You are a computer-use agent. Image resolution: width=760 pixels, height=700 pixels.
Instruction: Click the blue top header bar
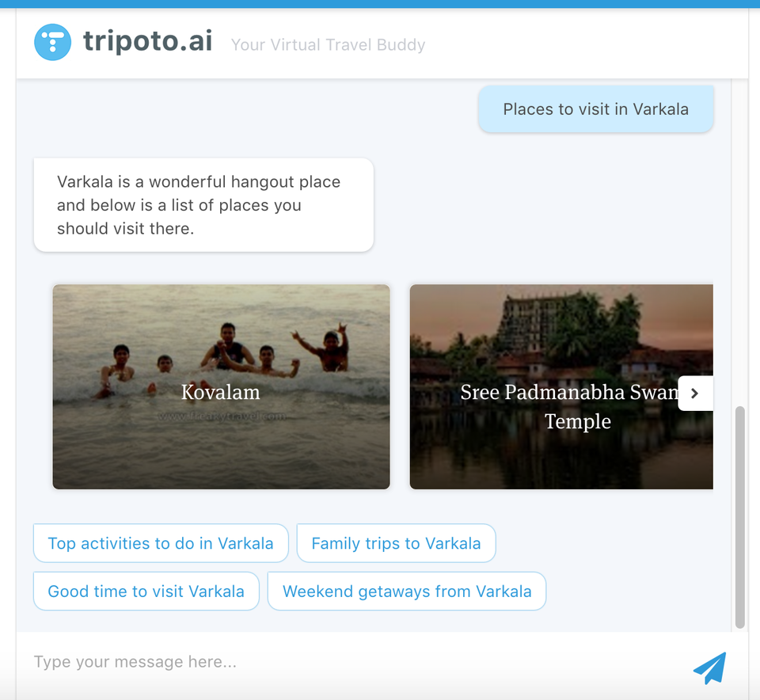click(380, 4)
